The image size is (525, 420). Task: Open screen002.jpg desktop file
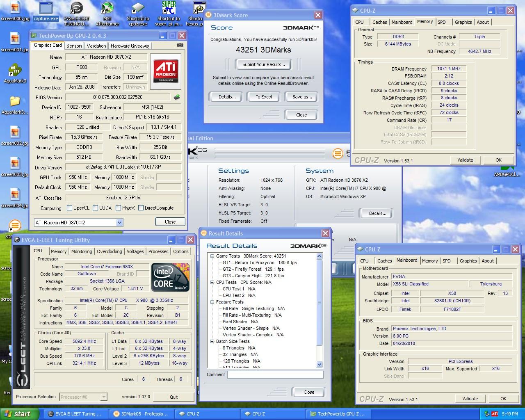(15, 136)
